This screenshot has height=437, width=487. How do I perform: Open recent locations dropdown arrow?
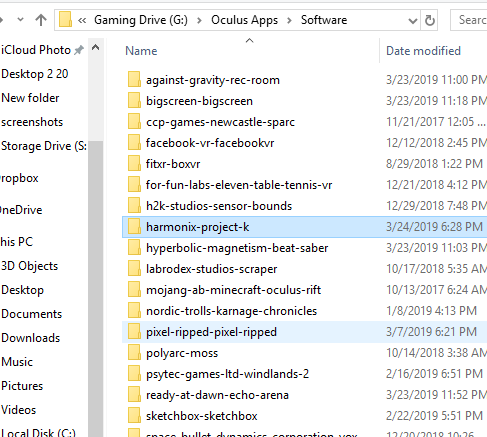click(x=20, y=20)
